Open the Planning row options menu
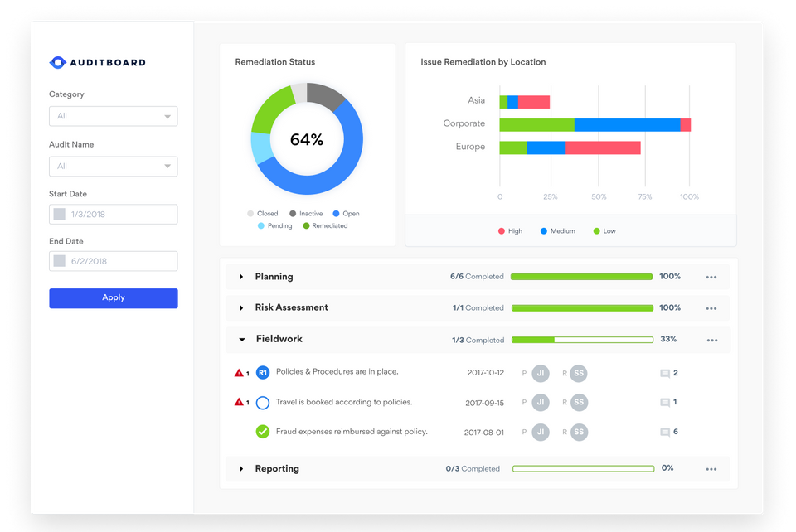The width and height of the screenshot is (796, 532). [711, 276]
